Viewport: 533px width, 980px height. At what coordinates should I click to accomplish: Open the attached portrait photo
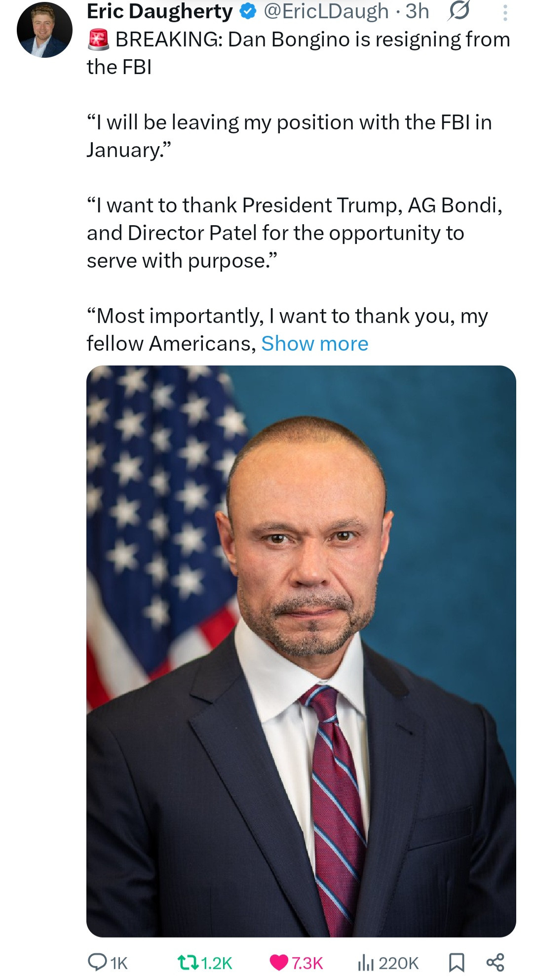[x=301, y=651]
